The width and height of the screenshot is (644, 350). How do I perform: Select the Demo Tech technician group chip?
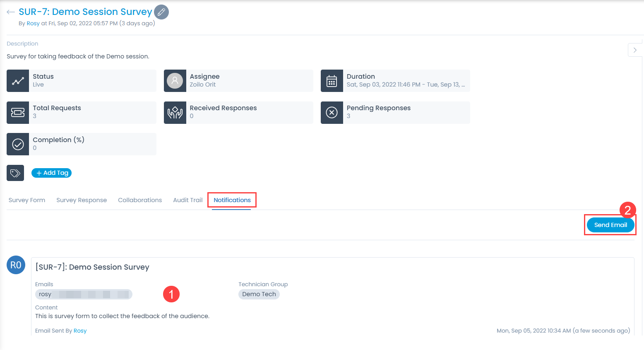(259, 294)
